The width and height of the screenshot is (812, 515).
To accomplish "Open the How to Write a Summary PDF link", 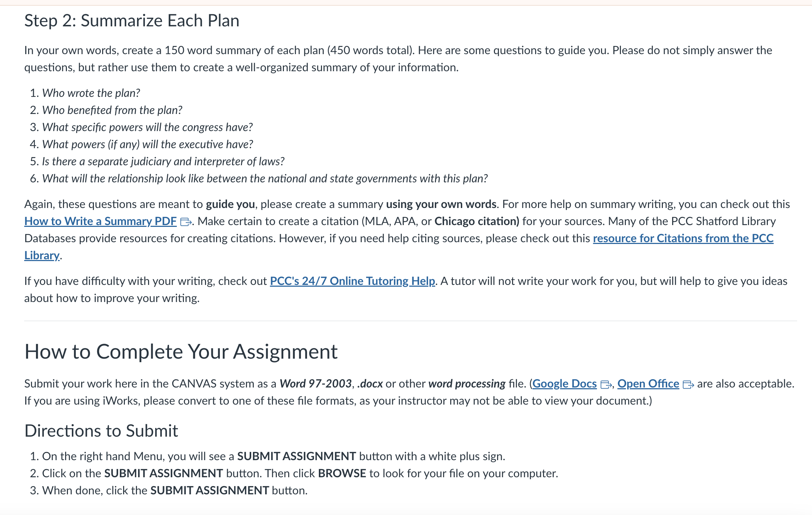I will [x=100, y=221].
